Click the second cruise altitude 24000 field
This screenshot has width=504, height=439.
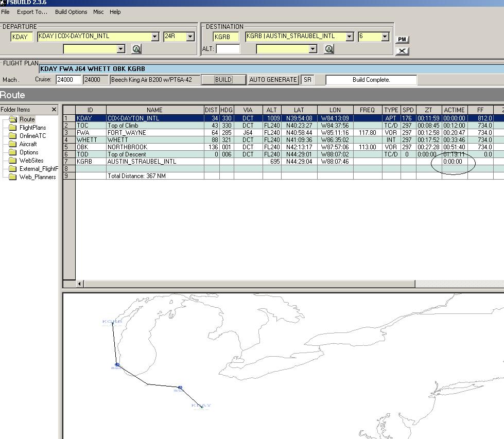coord(95,80)
